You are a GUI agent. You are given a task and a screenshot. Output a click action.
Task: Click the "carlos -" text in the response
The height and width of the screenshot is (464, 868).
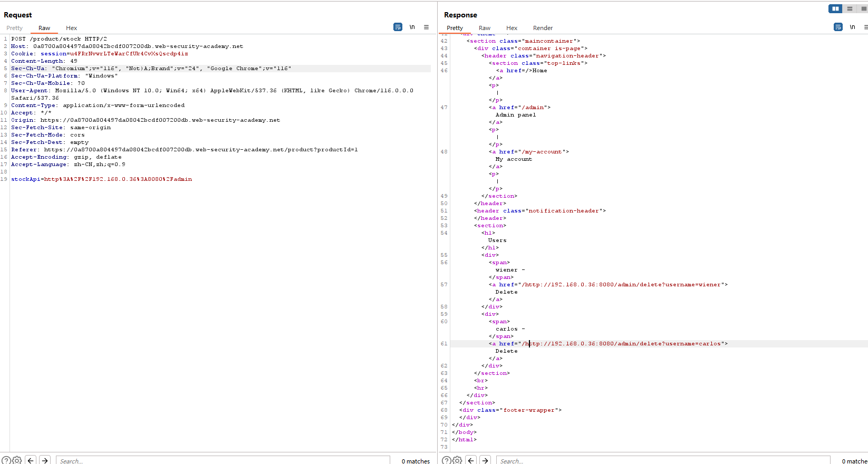click(x=510, y=329)
